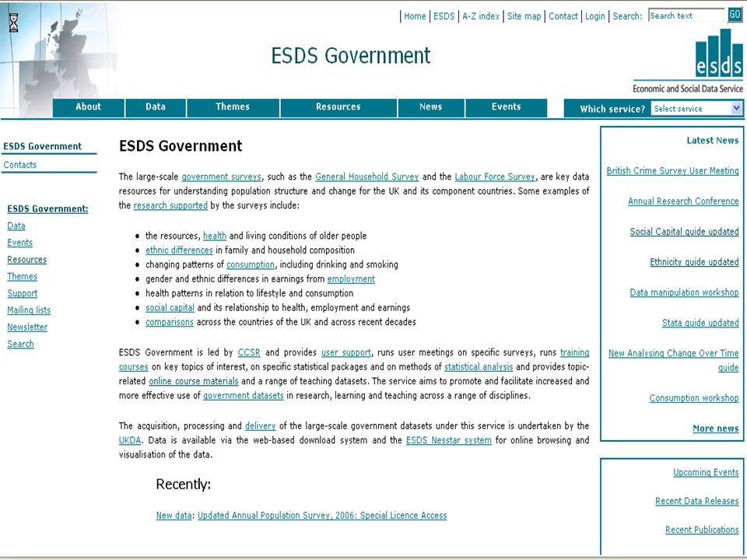Select ESDS Government in left sidebar

tap(42, 146)
